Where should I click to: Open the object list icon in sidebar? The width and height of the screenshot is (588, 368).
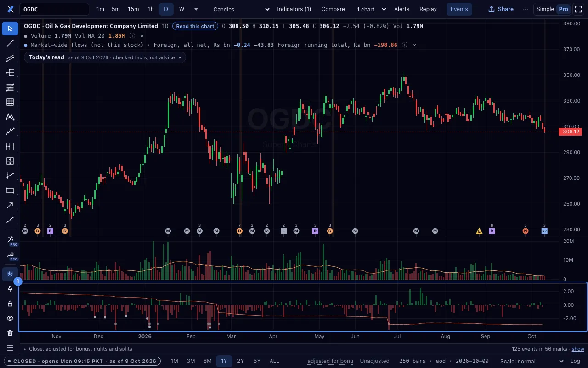click(10, 348)
